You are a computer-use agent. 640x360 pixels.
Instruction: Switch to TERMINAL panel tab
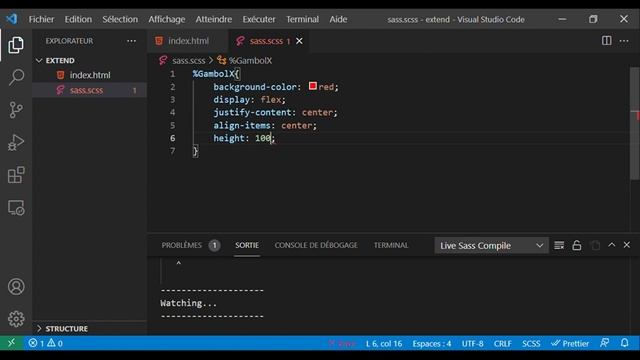[391, 245]
